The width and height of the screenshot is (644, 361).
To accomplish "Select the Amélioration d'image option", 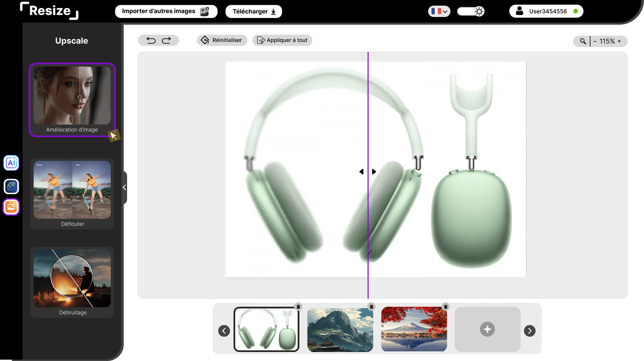I will 72,100.
